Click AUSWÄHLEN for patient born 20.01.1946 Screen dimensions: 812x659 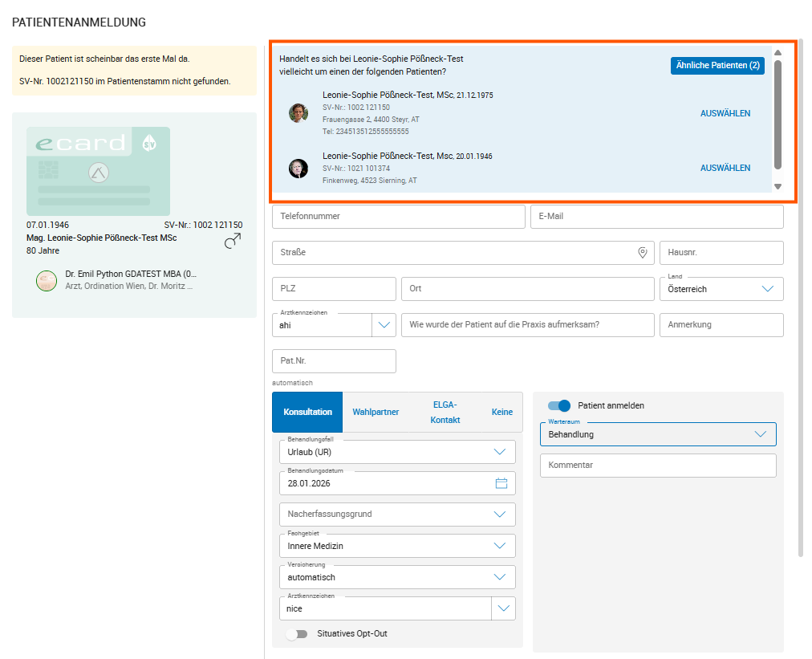coord(725,168)
